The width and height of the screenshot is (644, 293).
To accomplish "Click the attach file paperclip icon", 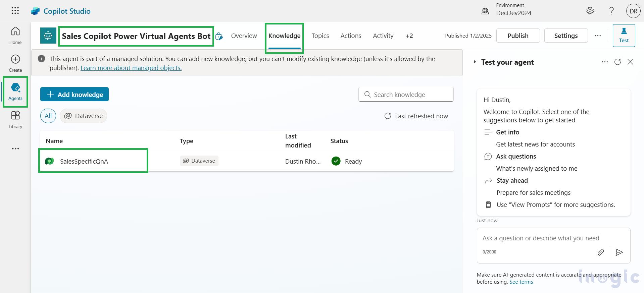I will pos(601,252).
